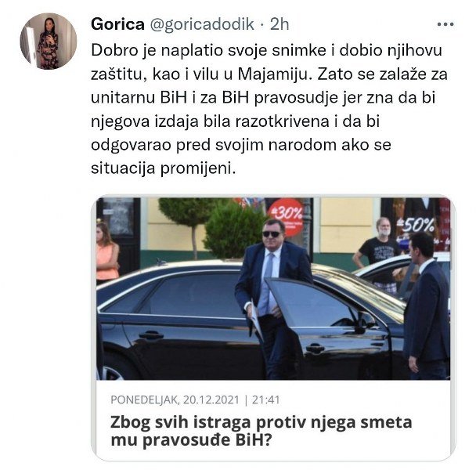Image resolution: width=476 pixels, height=470 pixels.
Task: Click the red -30% sign in the photo
Action: click(286, 216)
